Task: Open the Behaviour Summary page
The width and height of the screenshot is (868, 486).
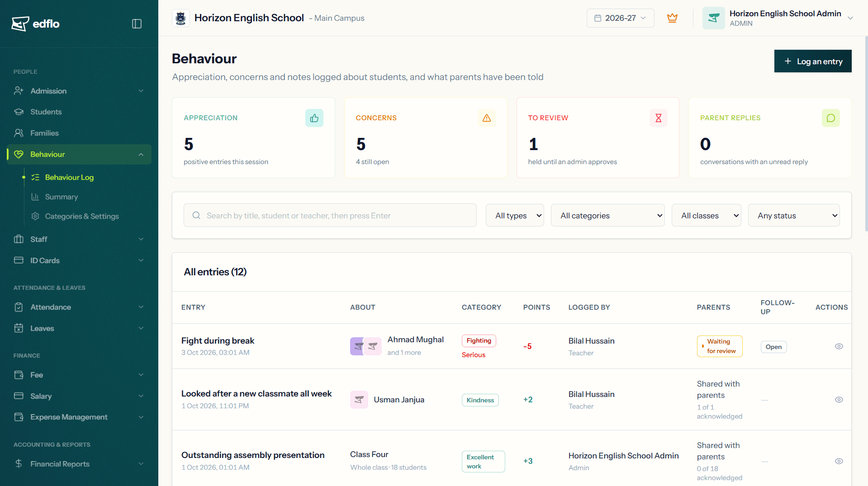Action: pyautogui.click(x=62, y=197)
